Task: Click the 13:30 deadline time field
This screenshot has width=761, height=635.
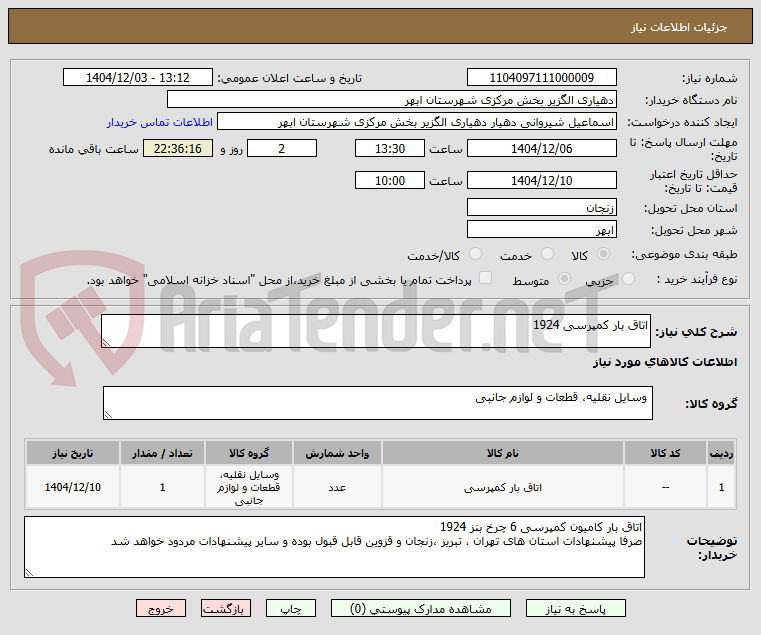Action: point(390,149)
